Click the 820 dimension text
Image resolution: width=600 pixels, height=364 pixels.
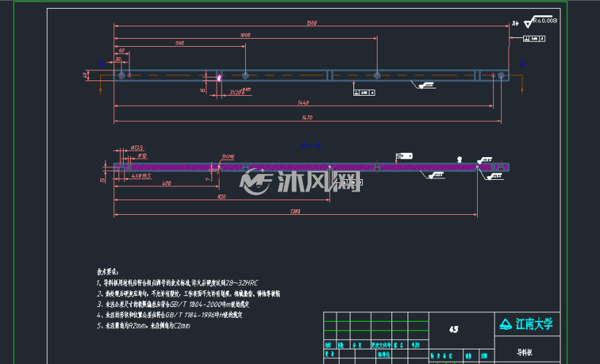click(x=222, y=197)
